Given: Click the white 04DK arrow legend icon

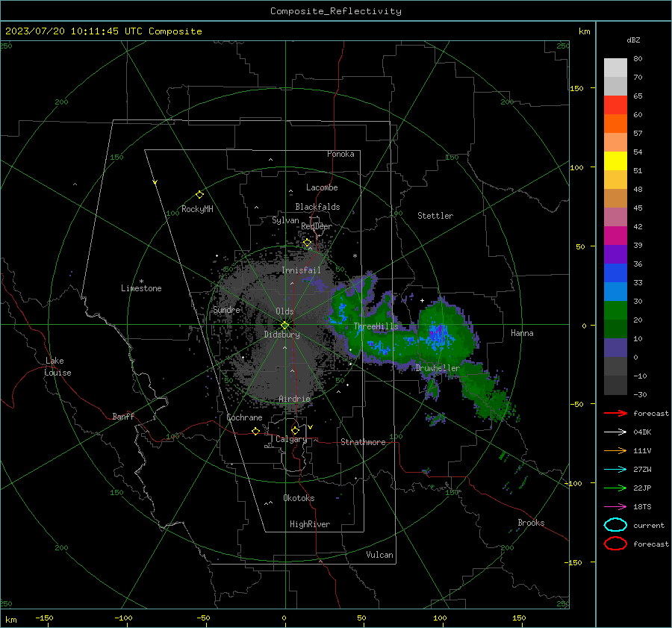Looking at the screenshot, I should tap(615, 432).
